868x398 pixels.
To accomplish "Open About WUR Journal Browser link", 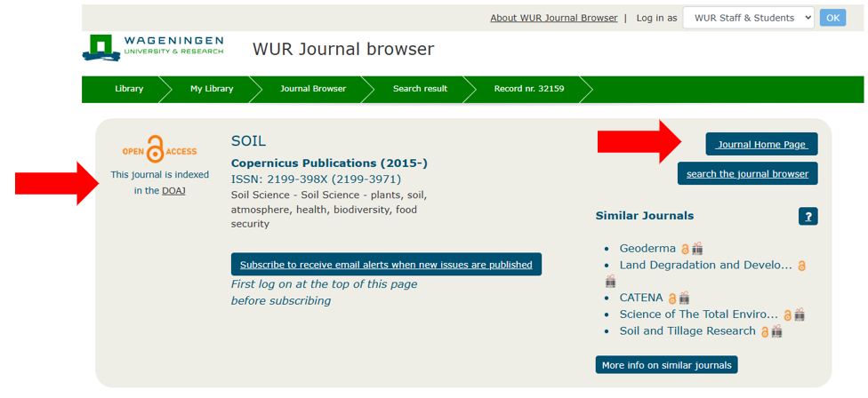I will [553, 18].
